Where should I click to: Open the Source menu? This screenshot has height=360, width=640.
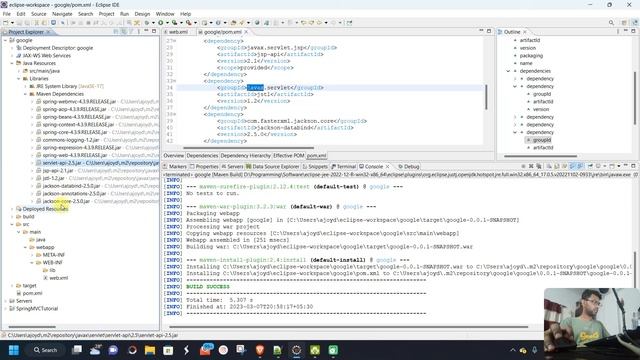(x=39, y=14)
